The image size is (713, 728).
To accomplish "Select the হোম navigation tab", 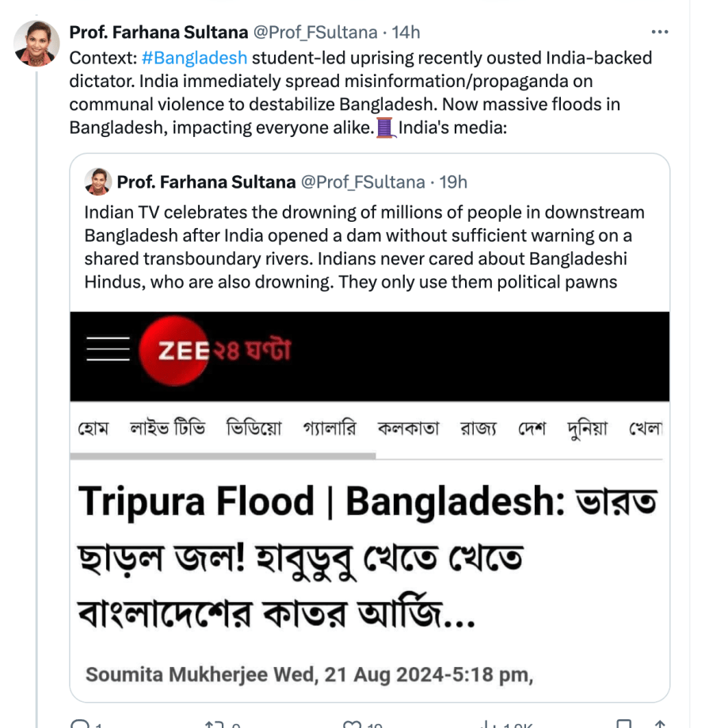I will tap(93, 429).
